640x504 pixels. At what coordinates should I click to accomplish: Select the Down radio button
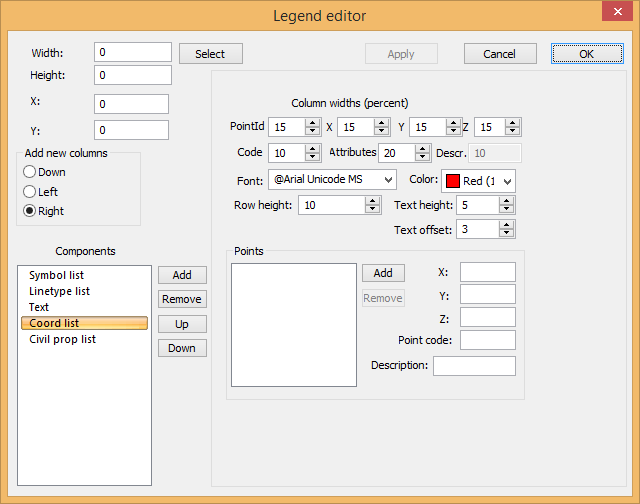point(29,173)
